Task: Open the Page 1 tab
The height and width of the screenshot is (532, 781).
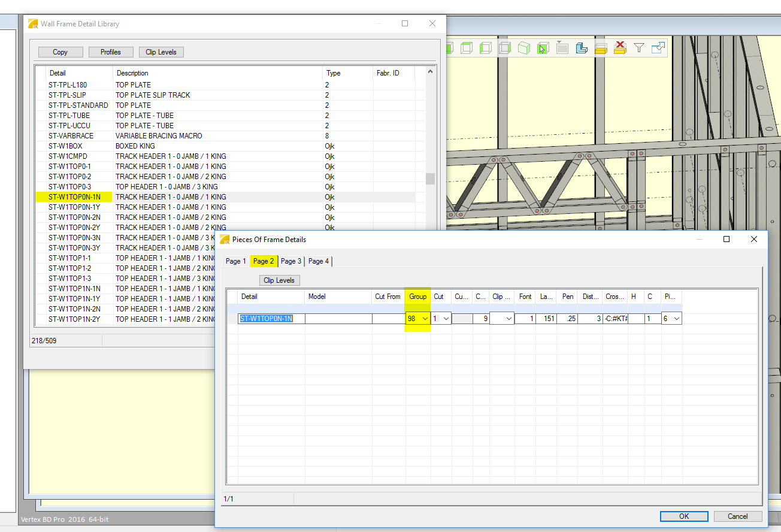Action: [235, 261]
